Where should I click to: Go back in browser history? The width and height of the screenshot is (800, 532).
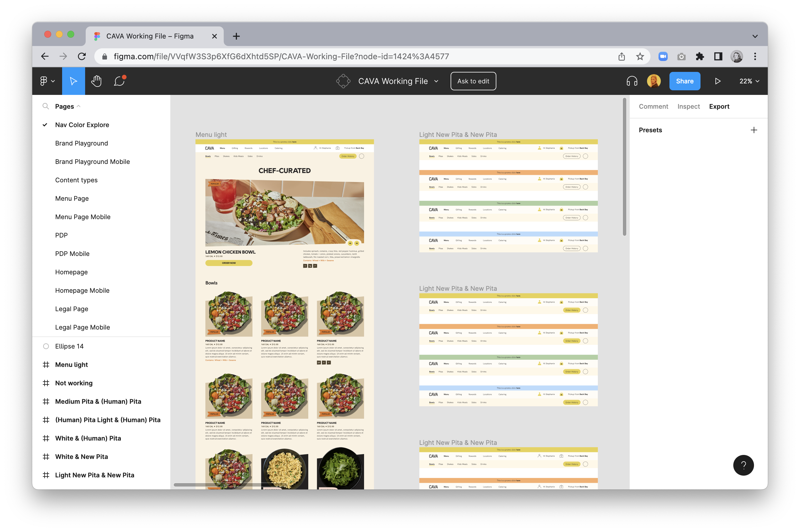tap(45, 56)
